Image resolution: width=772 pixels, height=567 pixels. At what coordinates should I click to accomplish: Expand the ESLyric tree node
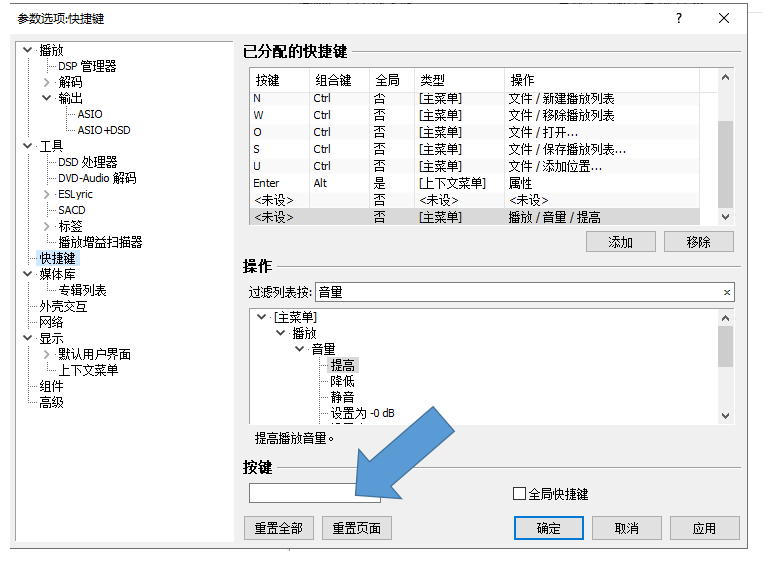(x=47, y=194)
